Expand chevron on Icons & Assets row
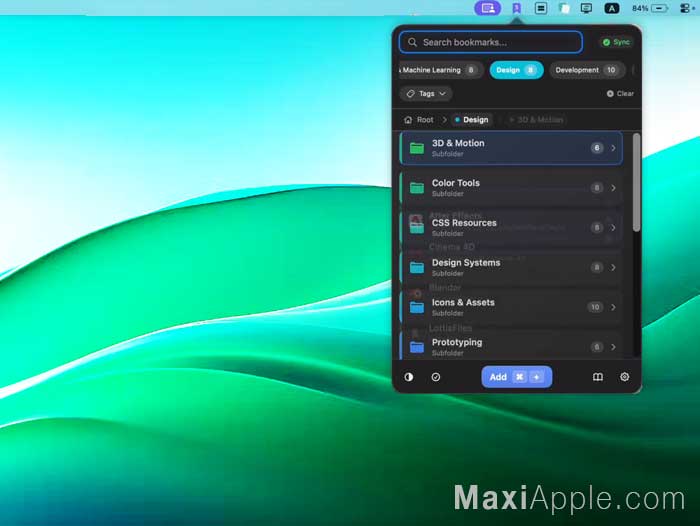This screenshot has width=700, height=526. coord(613,307)
